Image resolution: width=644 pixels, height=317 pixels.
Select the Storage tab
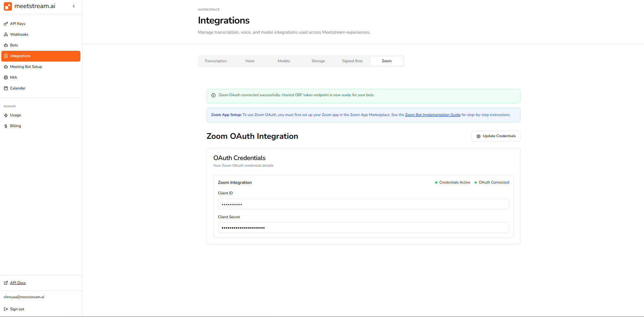coord(318,61)
